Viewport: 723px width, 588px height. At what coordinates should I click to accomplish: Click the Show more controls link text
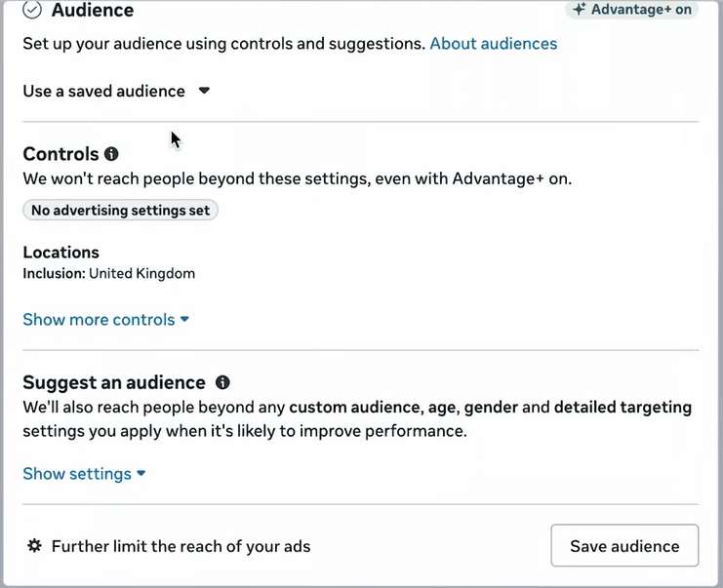(x=99, y=320)
